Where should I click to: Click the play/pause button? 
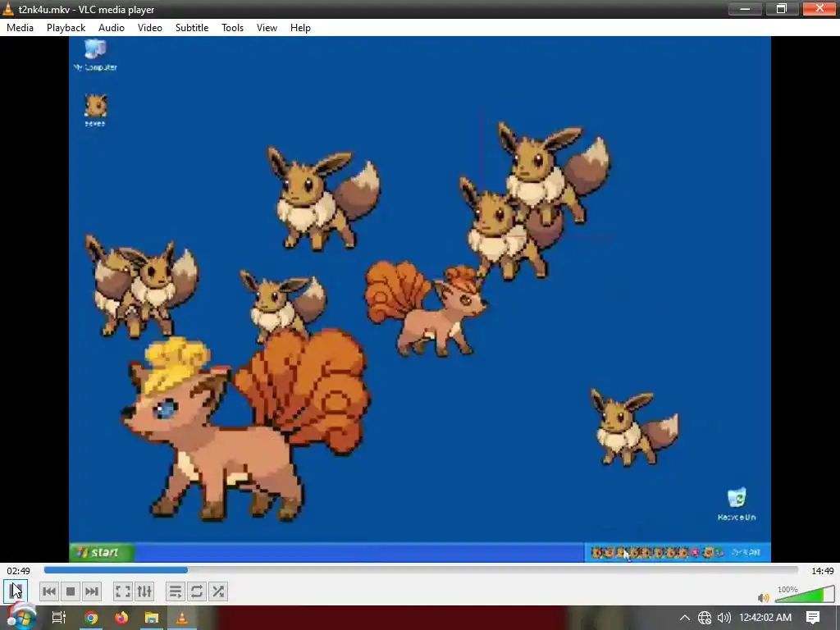[x=16, y=591]
